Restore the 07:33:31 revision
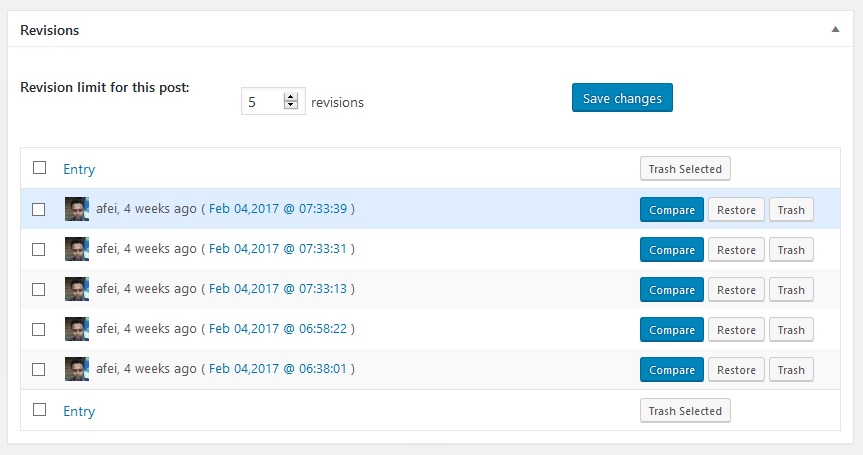This screenshot has width=863, height=455. tap(736, 250)
